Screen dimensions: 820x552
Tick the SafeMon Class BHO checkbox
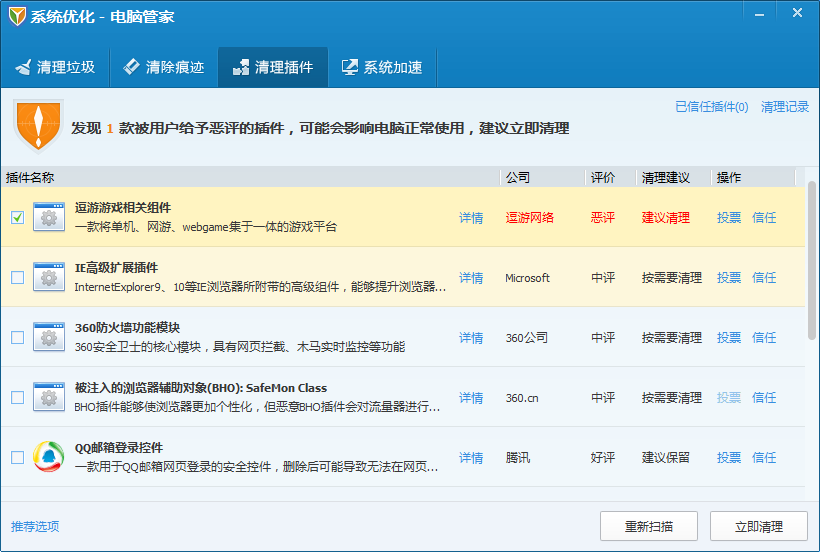pos(17,397)
